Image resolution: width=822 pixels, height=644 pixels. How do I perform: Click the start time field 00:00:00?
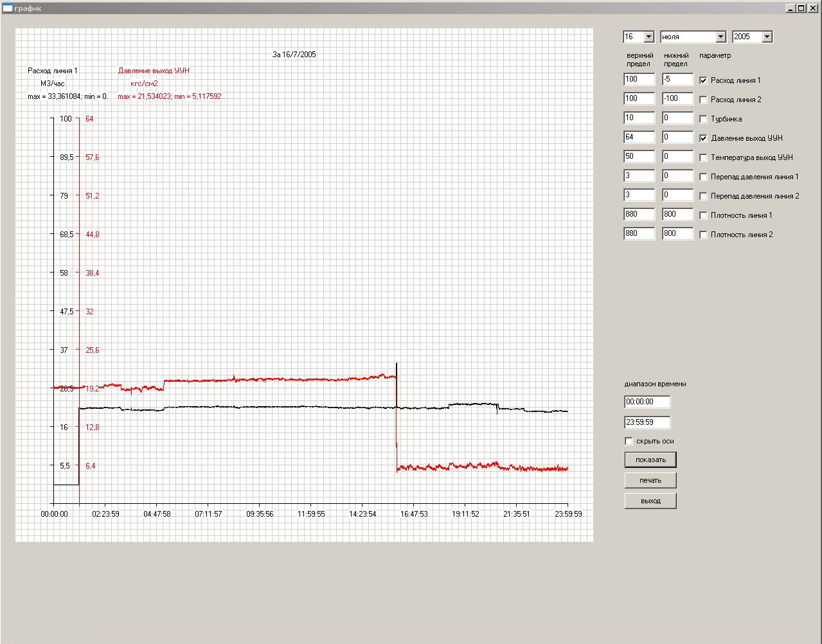tap(647, 402)
